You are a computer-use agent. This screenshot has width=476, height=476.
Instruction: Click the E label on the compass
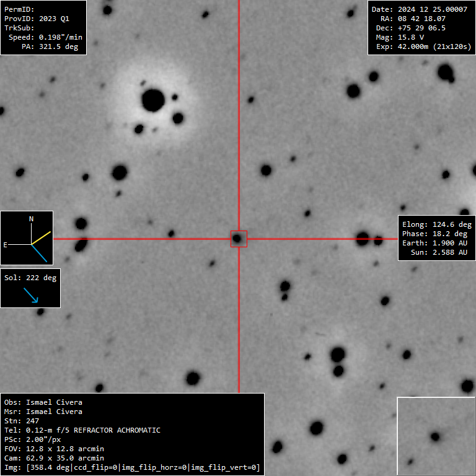(6, 245)
